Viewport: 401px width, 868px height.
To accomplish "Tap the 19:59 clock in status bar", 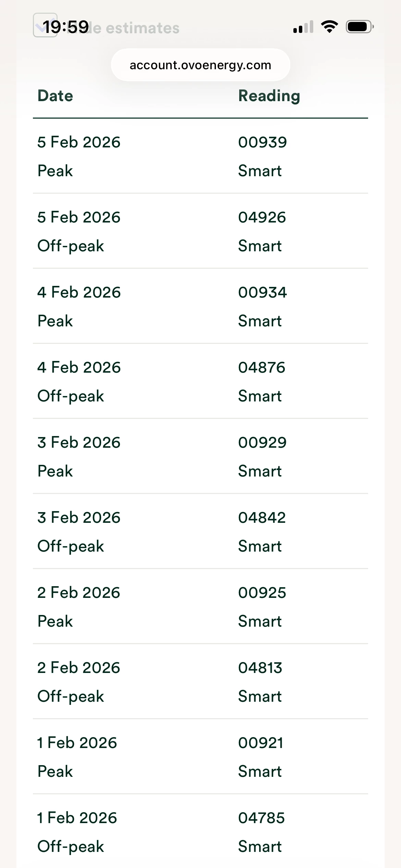I will pos(66,27).
